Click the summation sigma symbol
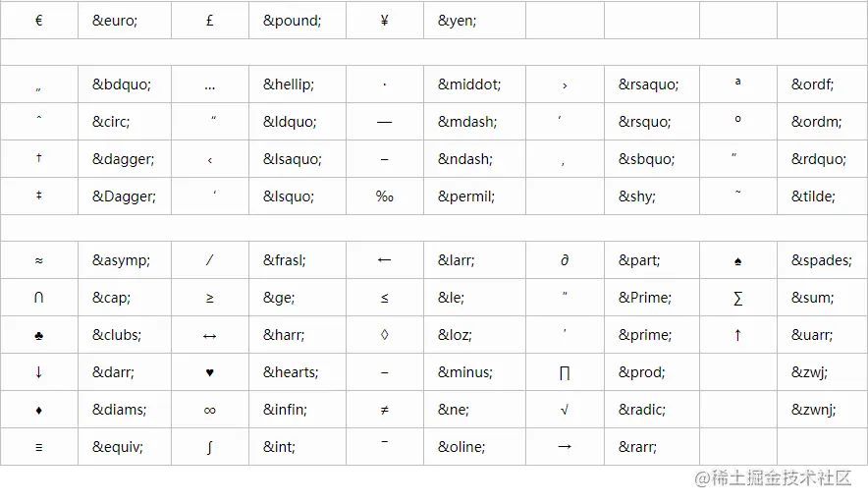Viewport: 868px width, 504px height. pos(737,298)
